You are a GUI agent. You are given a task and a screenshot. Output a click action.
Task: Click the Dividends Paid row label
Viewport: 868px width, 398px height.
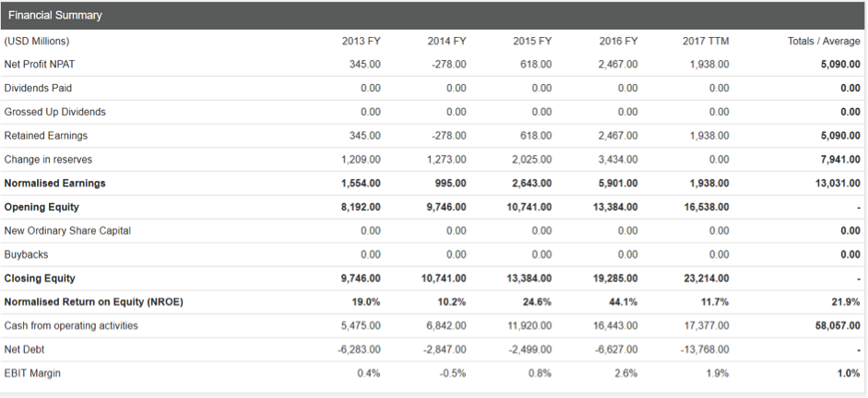point(38,88)
